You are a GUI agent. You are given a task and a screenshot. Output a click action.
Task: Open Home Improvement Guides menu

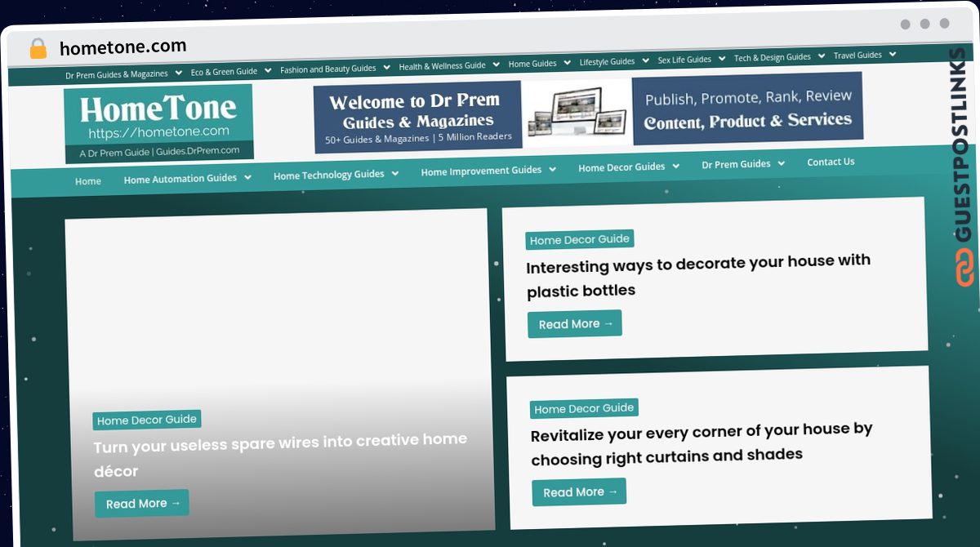(481, 171)
